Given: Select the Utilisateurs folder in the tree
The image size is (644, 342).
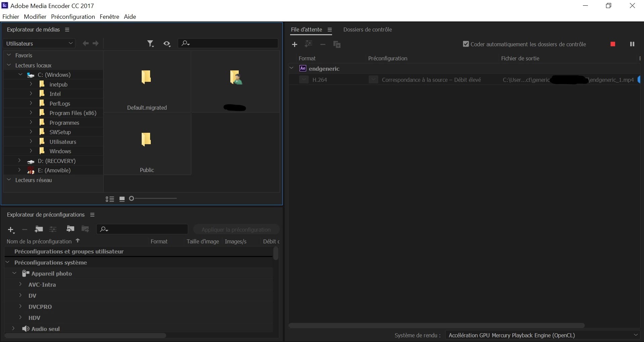Looking at the screenshot, I should point(63,141).
